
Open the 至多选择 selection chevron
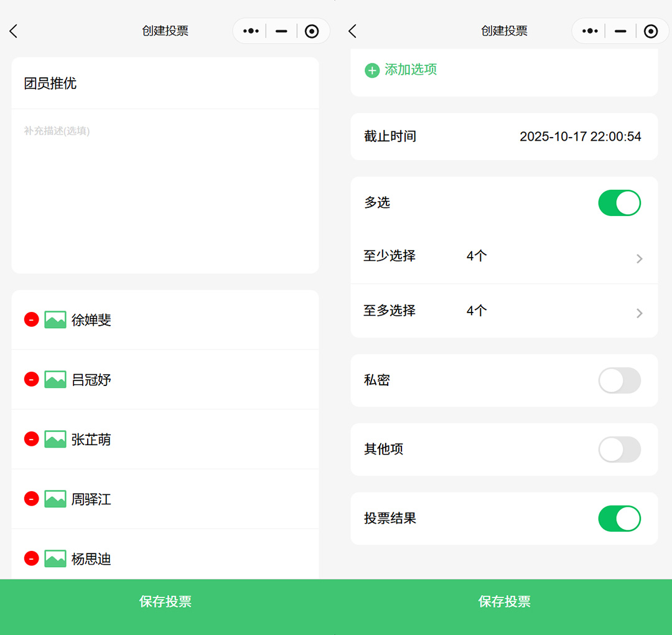639,313
